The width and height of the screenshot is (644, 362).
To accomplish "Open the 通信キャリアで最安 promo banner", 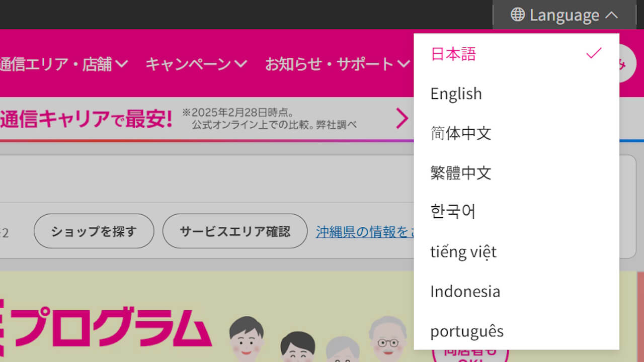I will coord(207,119).
